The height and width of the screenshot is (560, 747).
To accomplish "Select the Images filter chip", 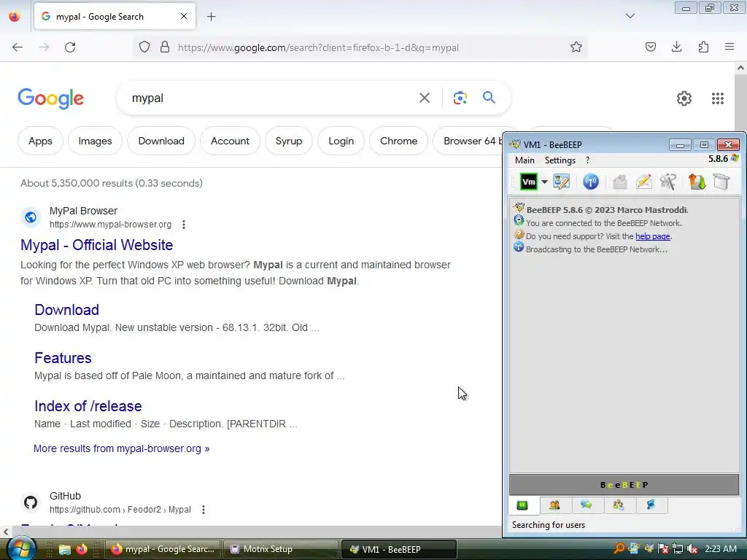I will (x=95, y=141).
